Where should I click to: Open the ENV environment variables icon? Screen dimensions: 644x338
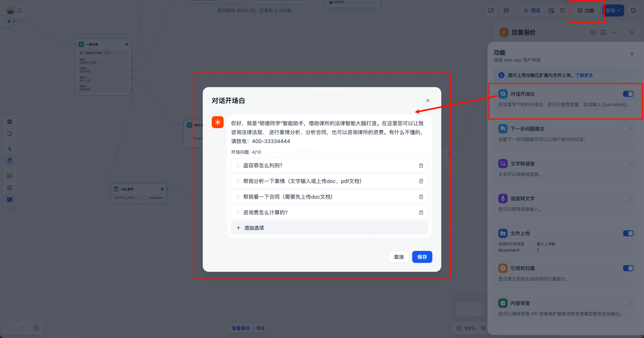point(506,10)
